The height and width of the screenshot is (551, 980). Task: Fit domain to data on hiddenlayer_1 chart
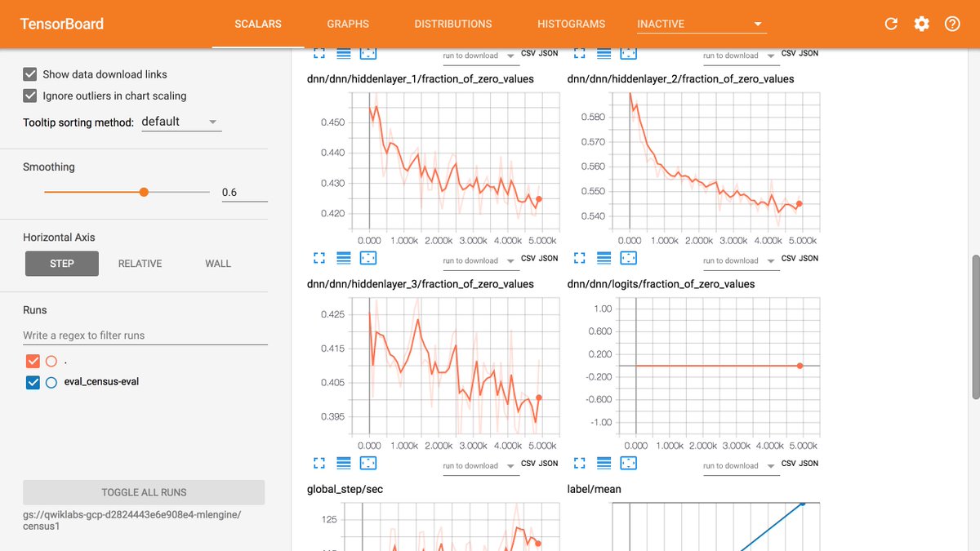[x=368, y=258]
